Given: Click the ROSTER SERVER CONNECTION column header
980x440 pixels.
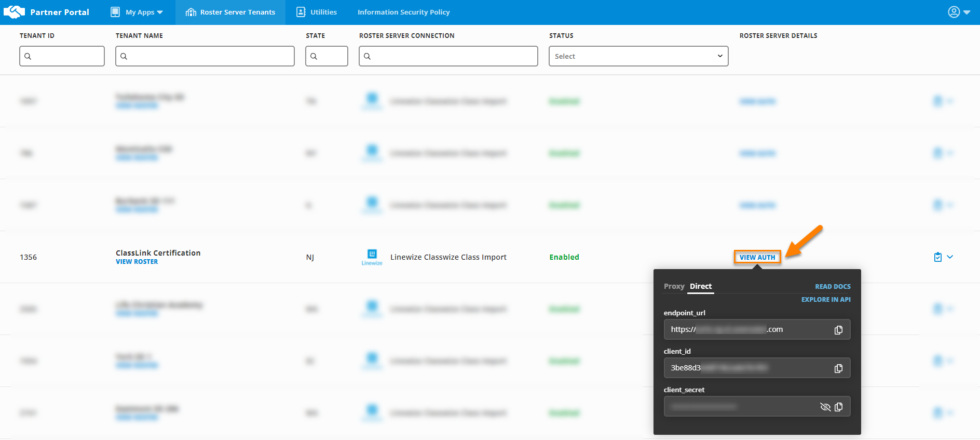Looking at the screenshot, I should click(407, 36).
